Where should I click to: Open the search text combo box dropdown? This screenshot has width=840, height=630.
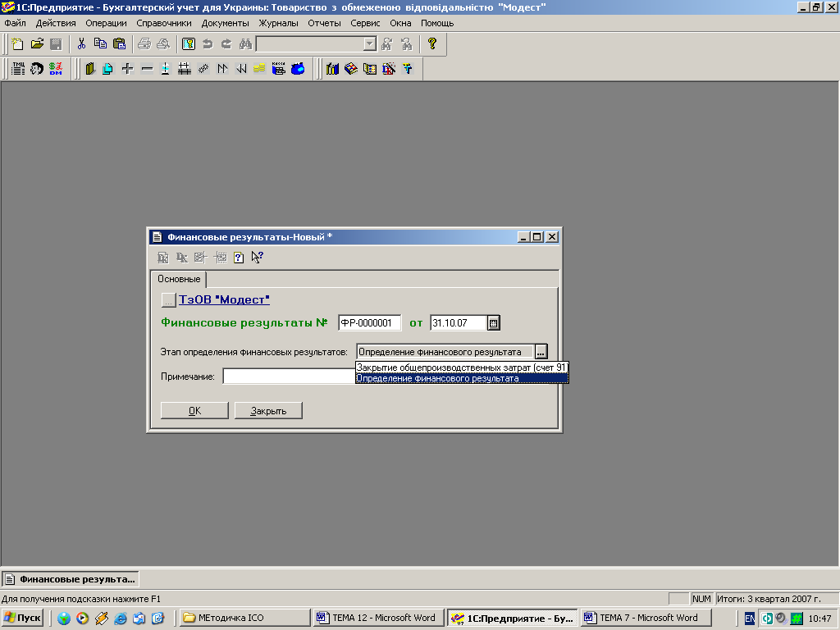pos(370,44)
